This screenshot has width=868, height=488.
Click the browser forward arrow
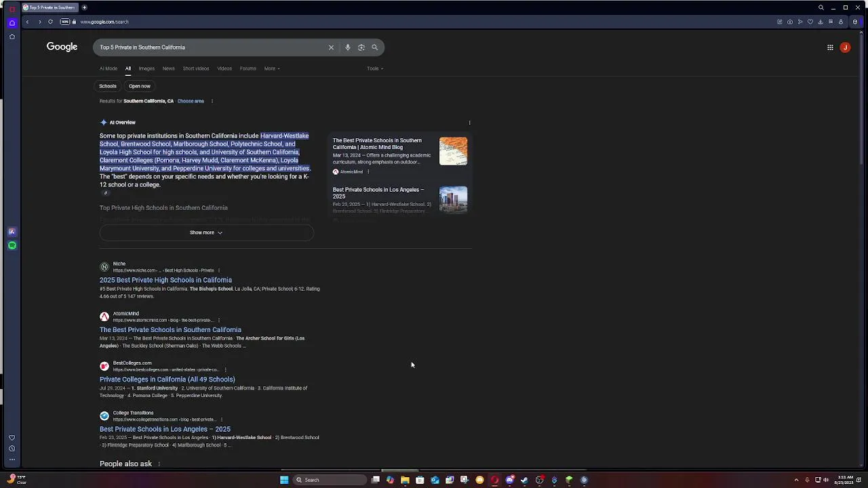(39, 22)
